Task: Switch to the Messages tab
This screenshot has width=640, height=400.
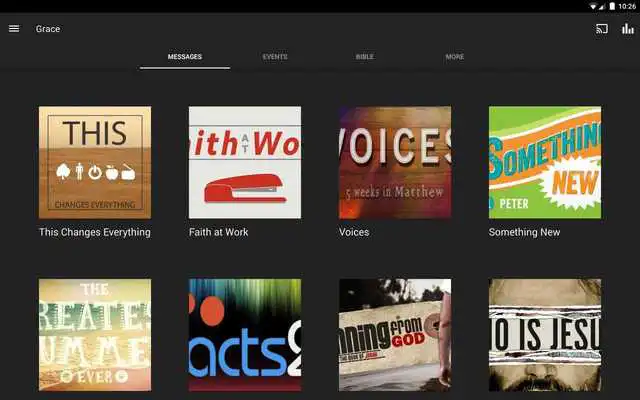Action: click(x=185, y=57)
